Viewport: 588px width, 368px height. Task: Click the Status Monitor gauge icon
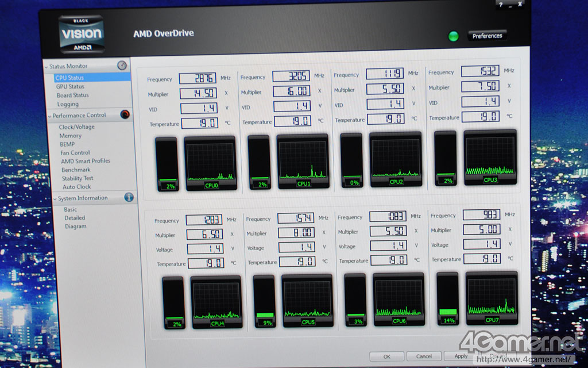pos(122,66)
